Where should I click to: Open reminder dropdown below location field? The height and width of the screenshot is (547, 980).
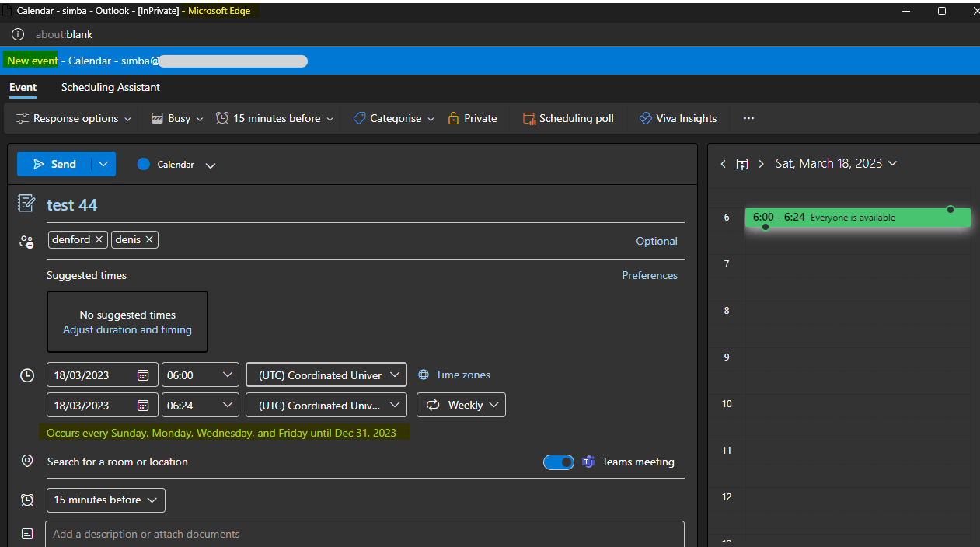click(106, 500)
